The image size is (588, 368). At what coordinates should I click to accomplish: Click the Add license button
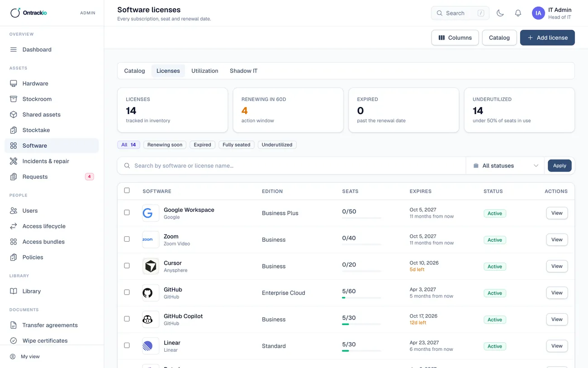547,38
